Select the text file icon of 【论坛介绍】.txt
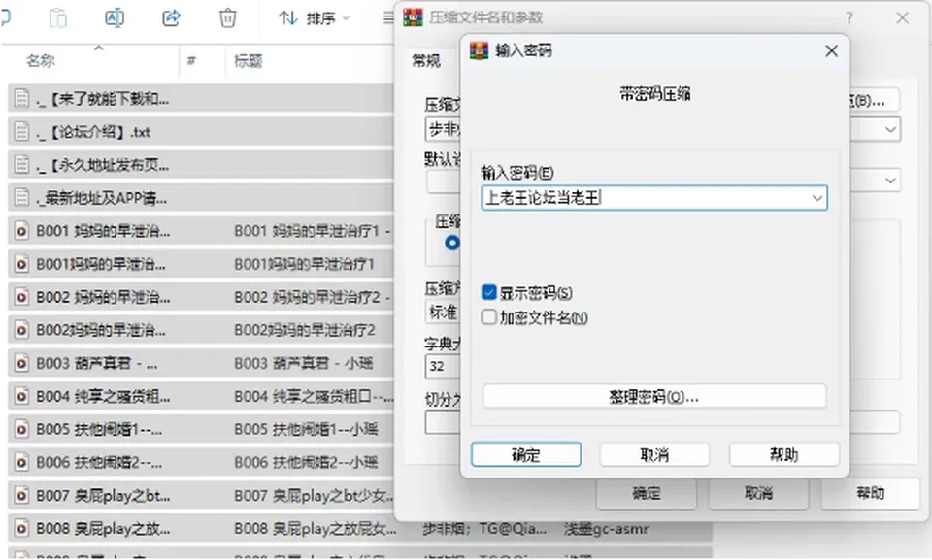The width and height of the screenshot is (932, 560). click(x=21, y=131)
